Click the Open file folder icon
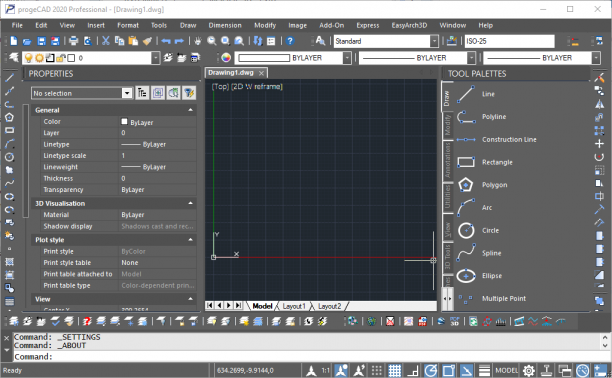Image resolution: width=612 pixels, height=378 pixels. coord(27,41)
